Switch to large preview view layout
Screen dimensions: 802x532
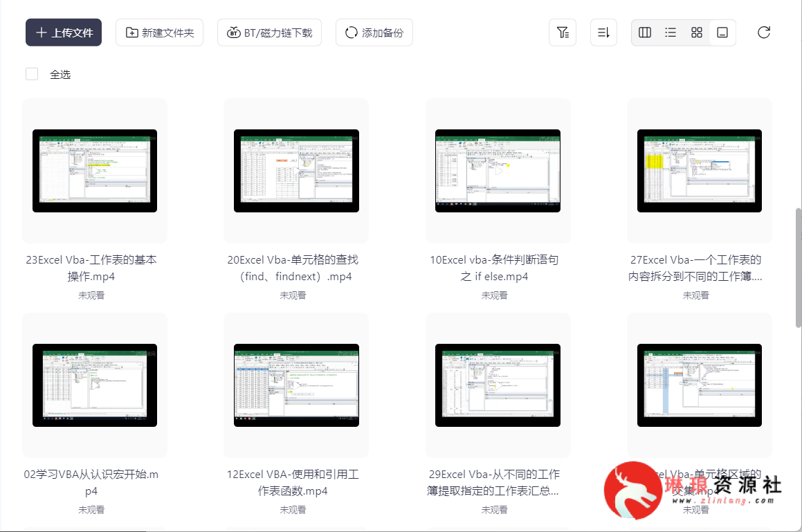pos(722,33)
